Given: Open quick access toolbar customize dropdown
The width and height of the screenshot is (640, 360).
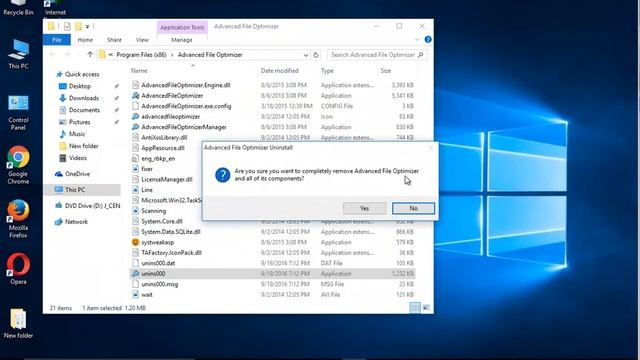Looking at the screenshot, I should tap(87, 27).
